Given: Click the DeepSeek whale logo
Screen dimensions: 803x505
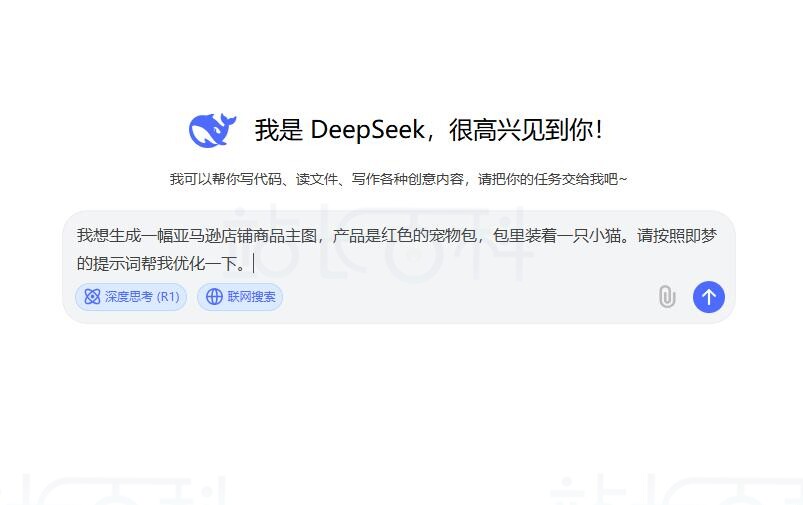Looking at the screenshot, I should click(213, 130).
